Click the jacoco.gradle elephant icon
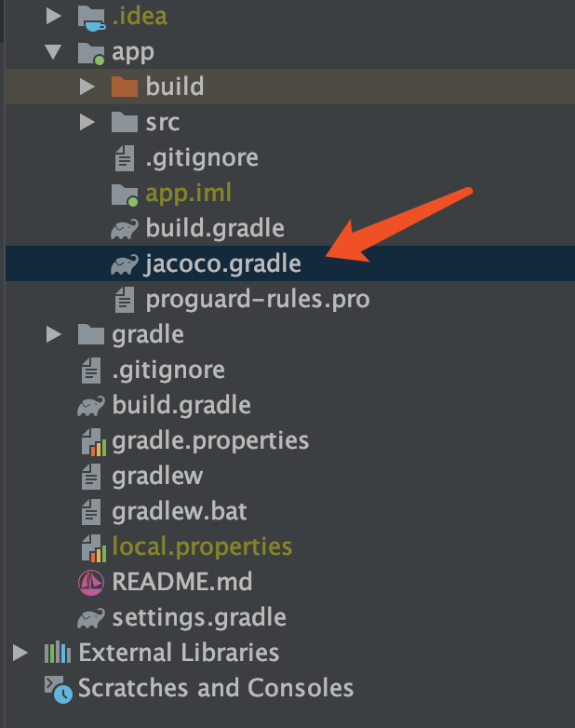The width and height of the screenshot is (575, 728). point(125,264)
